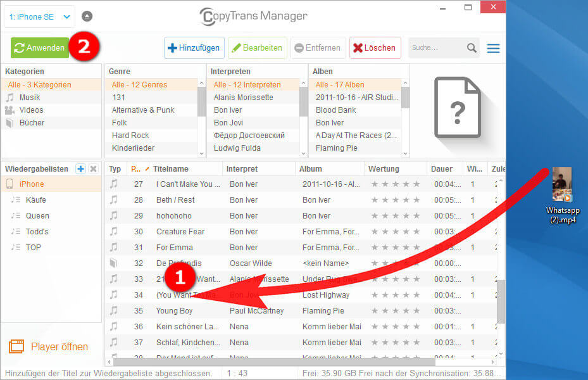Screen dimensions: 588x380
Task: Select the Folk genre
Action: 151,123
